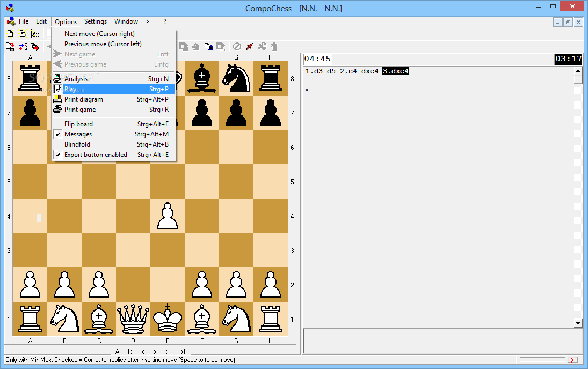Click the black rook on a8
The width and height of the screenshot is (588, 369).
30,78
